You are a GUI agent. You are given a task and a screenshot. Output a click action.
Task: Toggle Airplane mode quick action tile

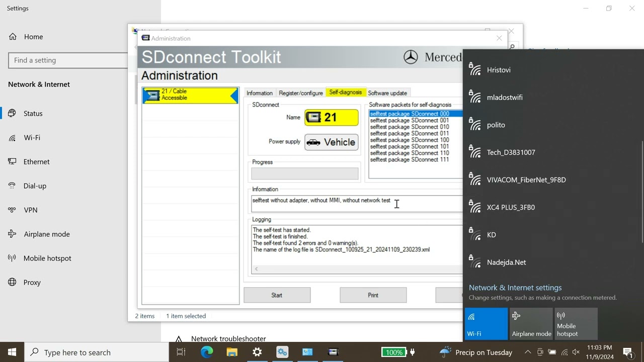coord(531,324)
